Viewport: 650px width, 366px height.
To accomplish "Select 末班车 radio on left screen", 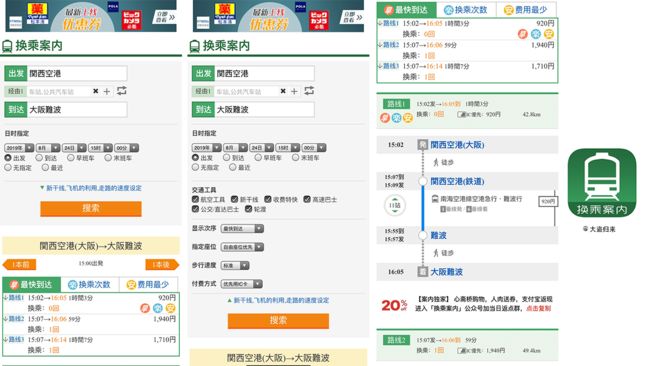I will tap(108, 158).
